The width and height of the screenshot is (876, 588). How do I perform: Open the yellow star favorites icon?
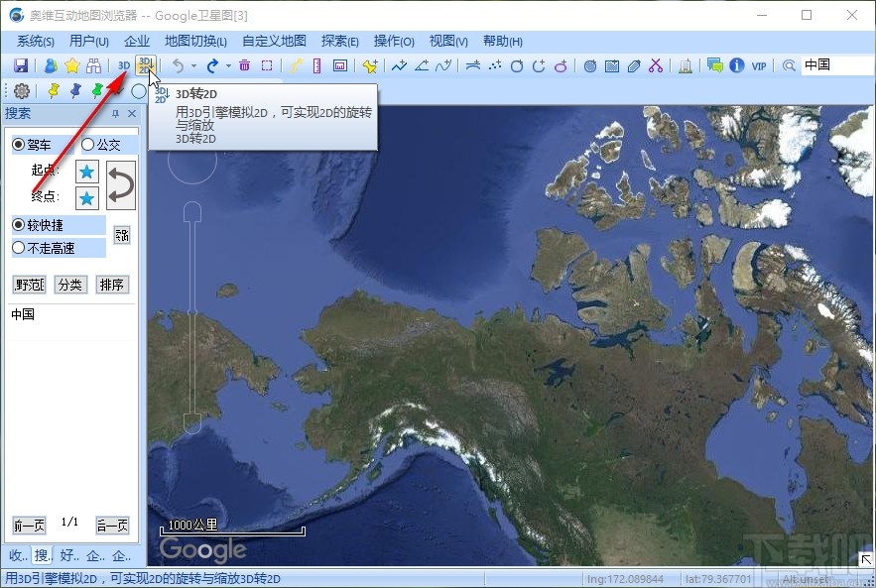coord(72,65)
